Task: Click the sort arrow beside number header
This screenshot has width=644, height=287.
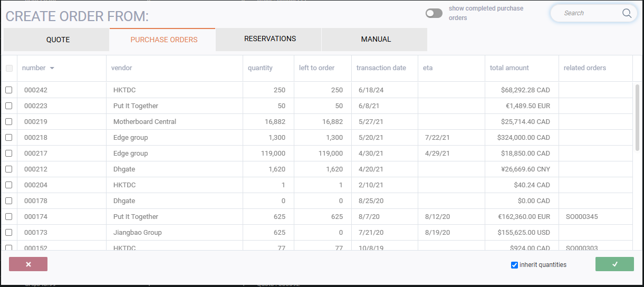Action: (52, 68)
